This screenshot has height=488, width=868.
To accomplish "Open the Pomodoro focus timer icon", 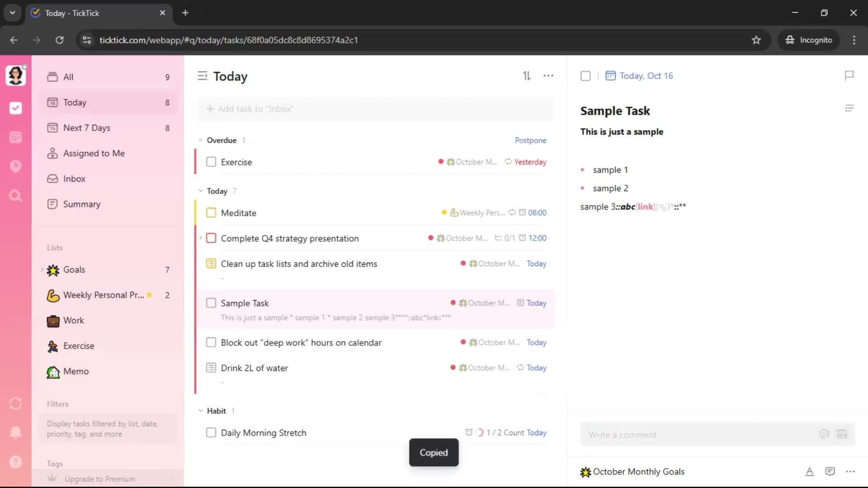I will (15, 166).
